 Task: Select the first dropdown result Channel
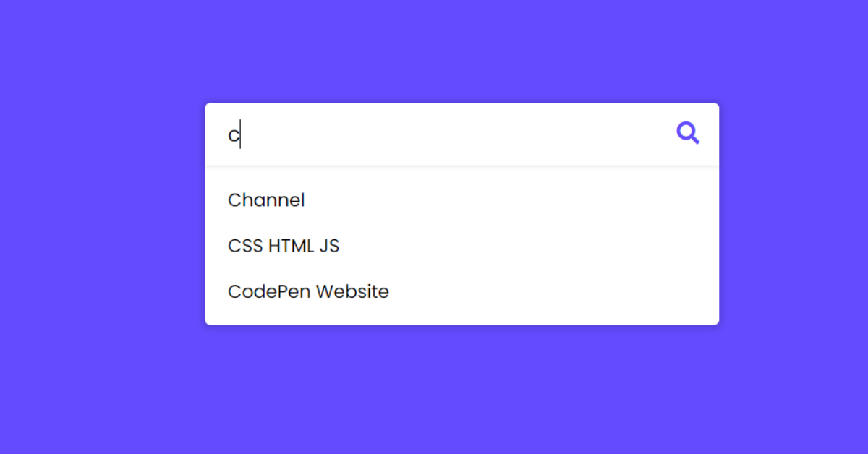coord(266,200)
